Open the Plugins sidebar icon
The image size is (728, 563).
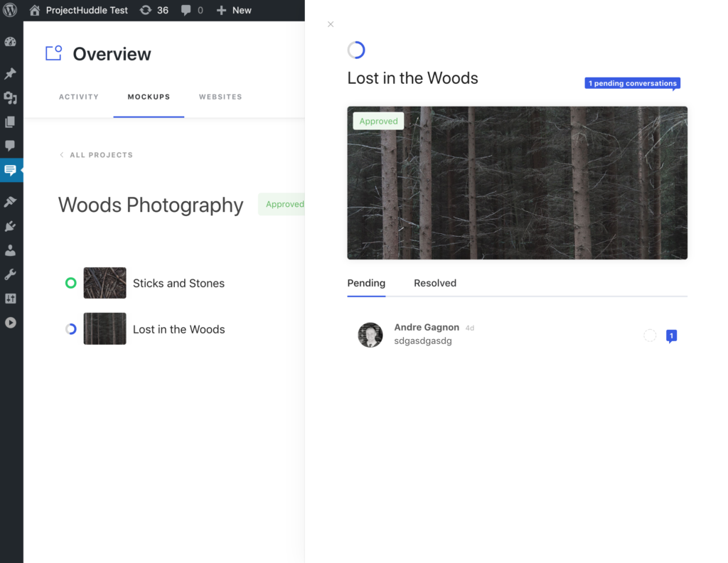[x=10, y=227]
